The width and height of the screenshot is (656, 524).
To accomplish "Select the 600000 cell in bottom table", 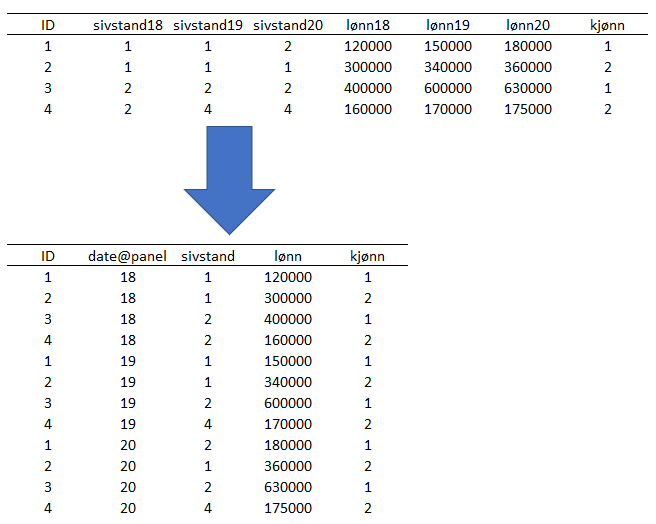I will coord(287,403).
